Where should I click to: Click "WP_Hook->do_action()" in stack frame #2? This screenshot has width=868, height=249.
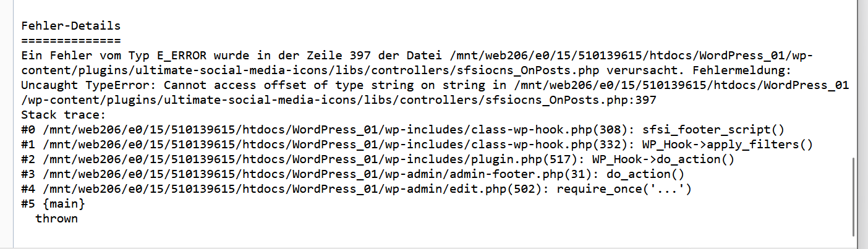tap(663, 159)
